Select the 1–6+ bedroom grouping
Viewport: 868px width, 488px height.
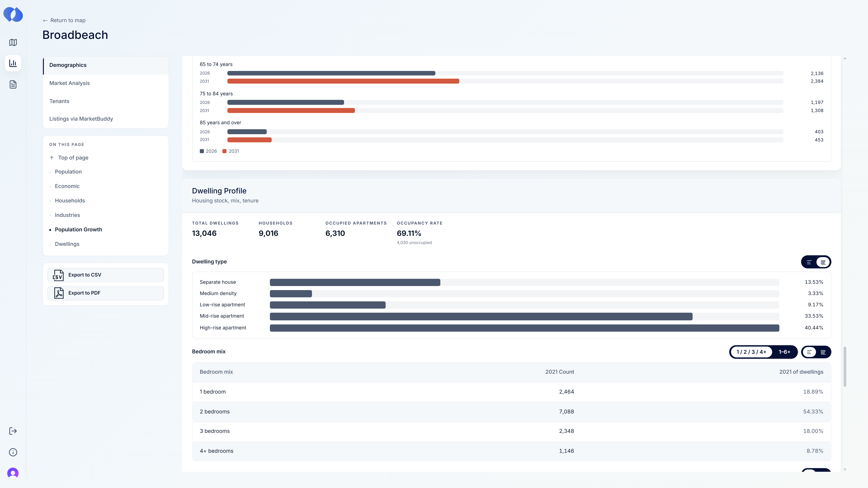(x=784, y=352)
